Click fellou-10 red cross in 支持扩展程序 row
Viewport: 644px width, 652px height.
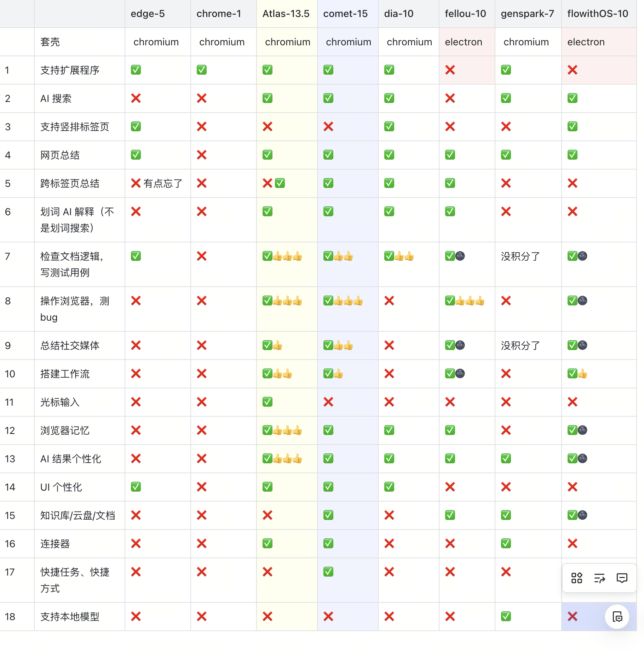coord(450,70)
